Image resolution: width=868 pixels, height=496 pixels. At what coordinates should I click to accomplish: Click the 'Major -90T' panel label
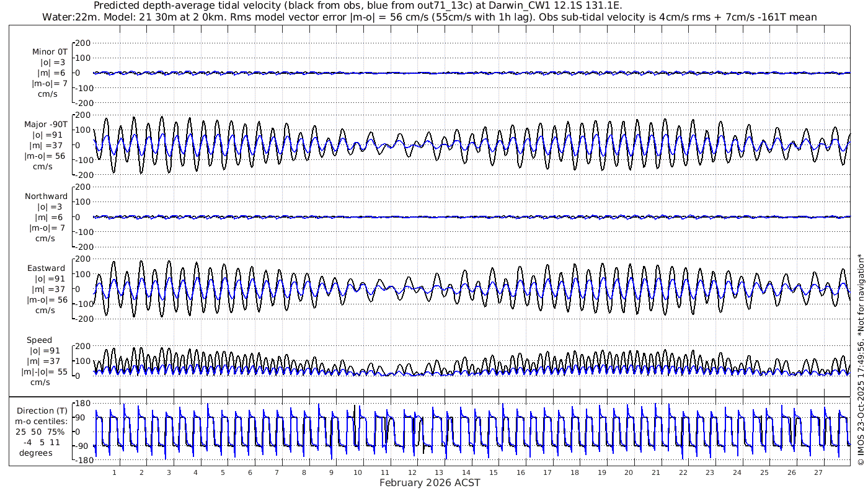pos(46,124)
